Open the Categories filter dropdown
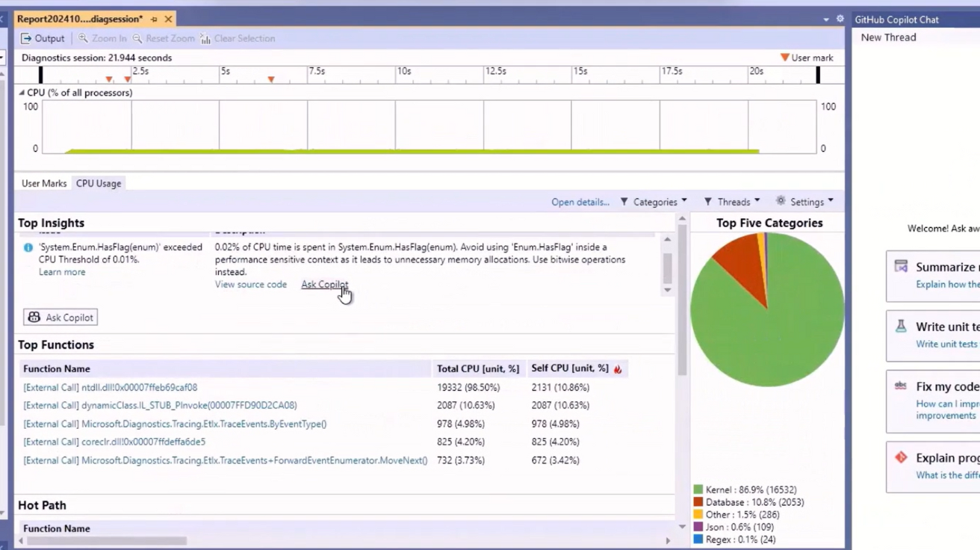 click(654, 202)
